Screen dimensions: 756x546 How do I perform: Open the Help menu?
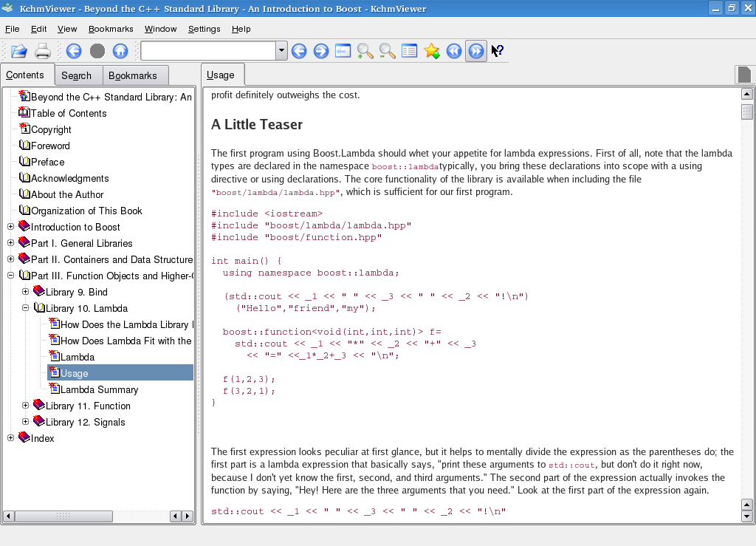241,29
